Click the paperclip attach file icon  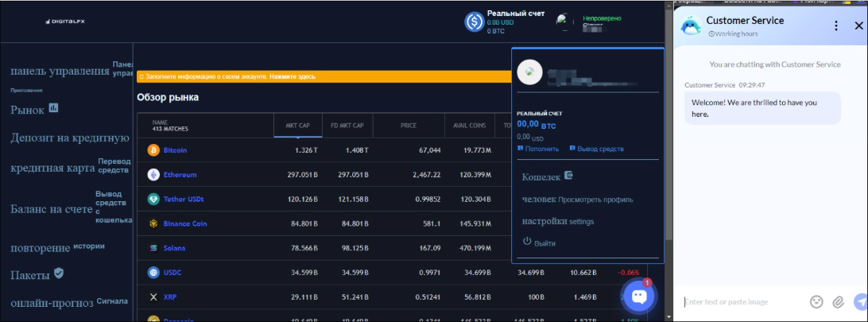[x=838, y=301]
